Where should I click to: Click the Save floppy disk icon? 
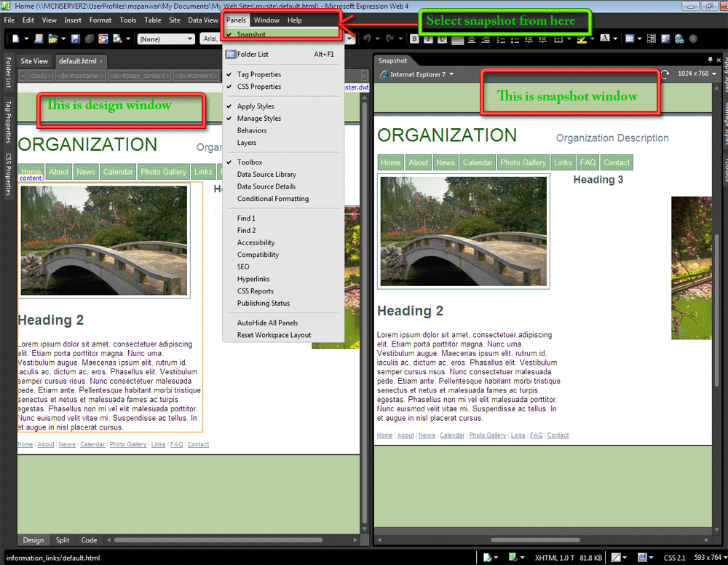(76, 39)
